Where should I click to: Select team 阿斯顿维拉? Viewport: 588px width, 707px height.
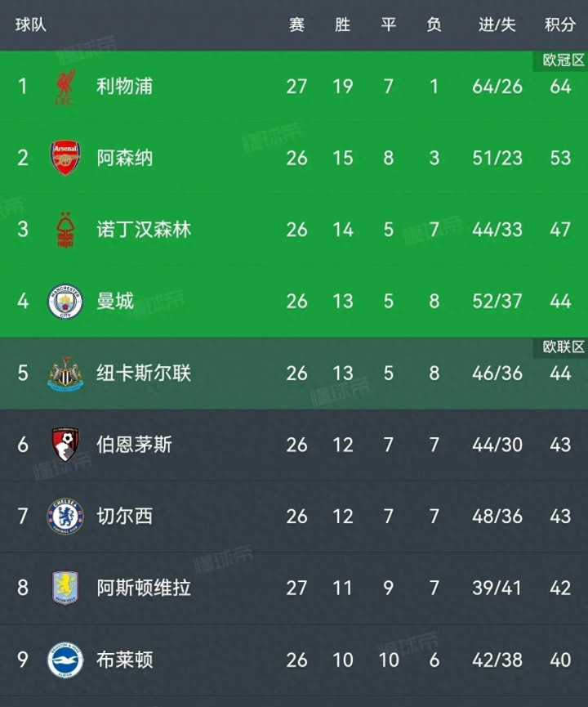(x=144, y=588)
